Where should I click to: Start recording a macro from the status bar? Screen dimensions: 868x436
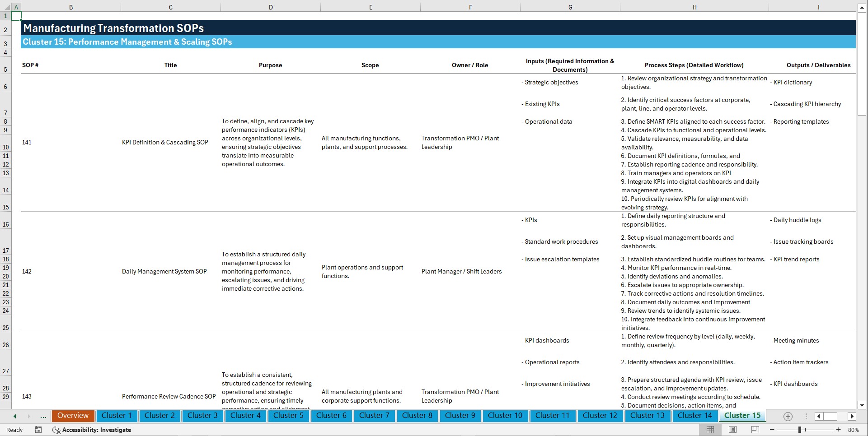pyautogui.click(x=38, y=430)
